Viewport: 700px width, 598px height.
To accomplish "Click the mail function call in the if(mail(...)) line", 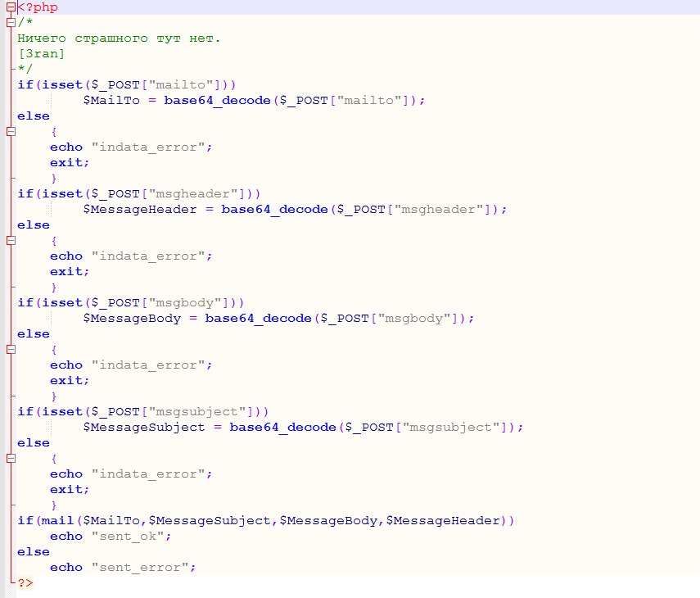I will click(57, 521).
